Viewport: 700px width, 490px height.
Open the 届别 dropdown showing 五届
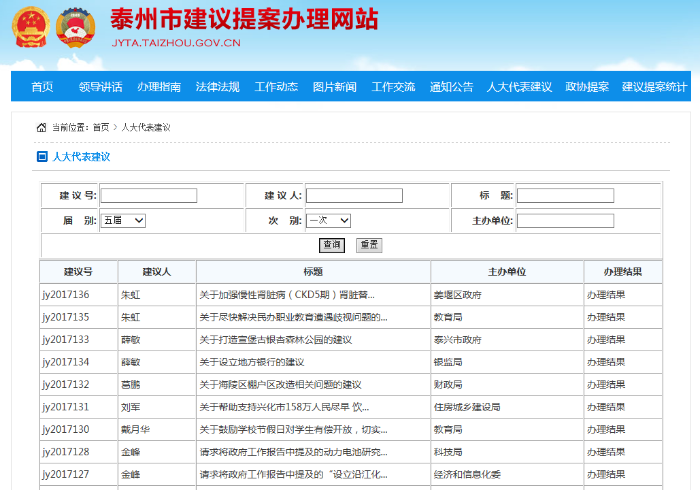123,220
